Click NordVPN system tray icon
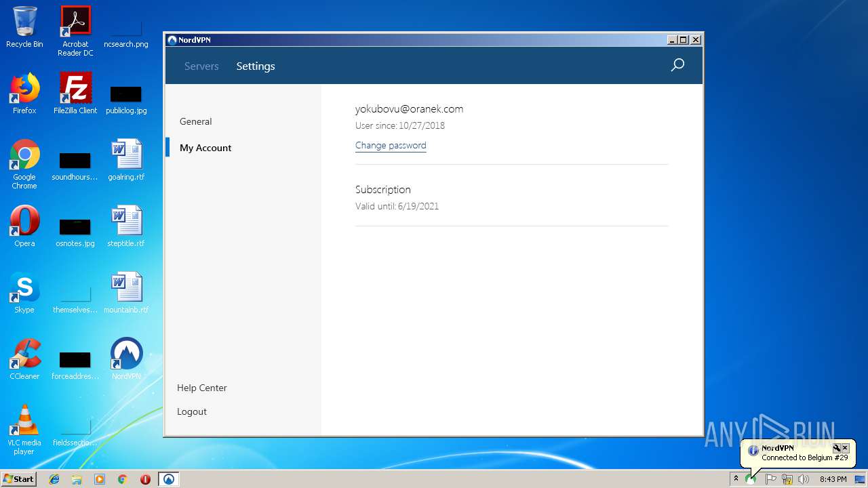 coord(751,479)
